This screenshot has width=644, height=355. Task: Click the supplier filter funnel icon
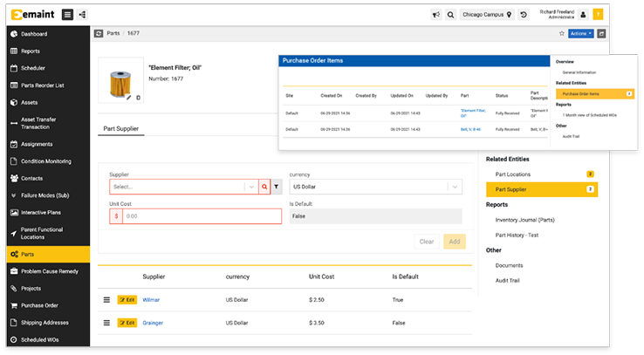(277, 187)
